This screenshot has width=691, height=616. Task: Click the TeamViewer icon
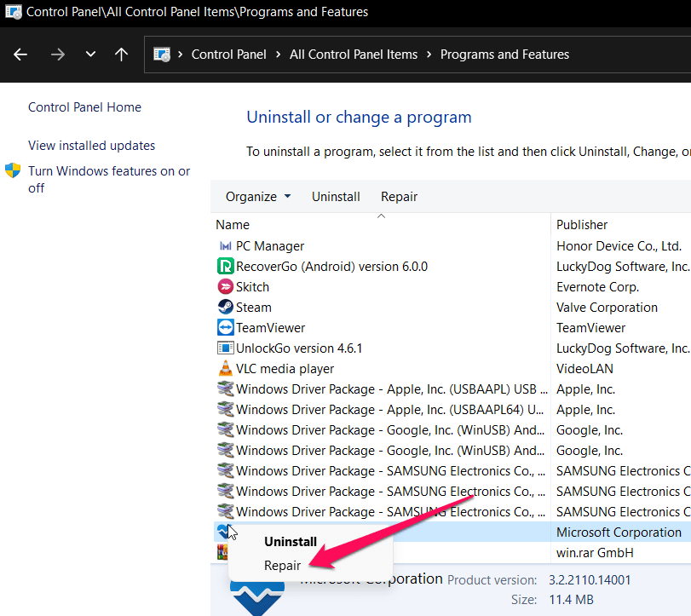point(225,327)
